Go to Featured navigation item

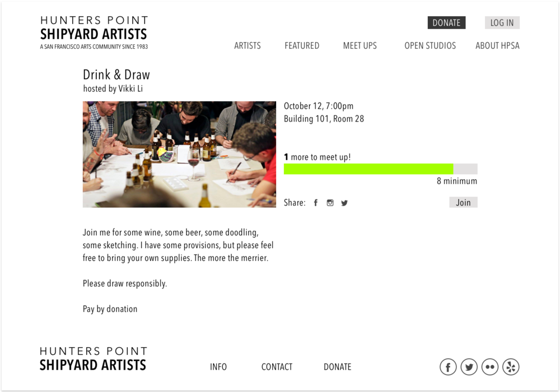click(x=302, y=46)
